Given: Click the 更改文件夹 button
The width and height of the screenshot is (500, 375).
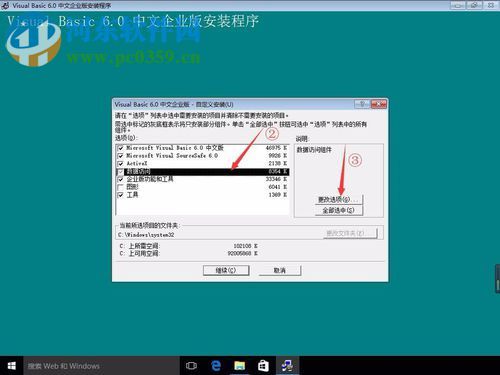Looking at the screenshot, I should (x=350, y=233).
